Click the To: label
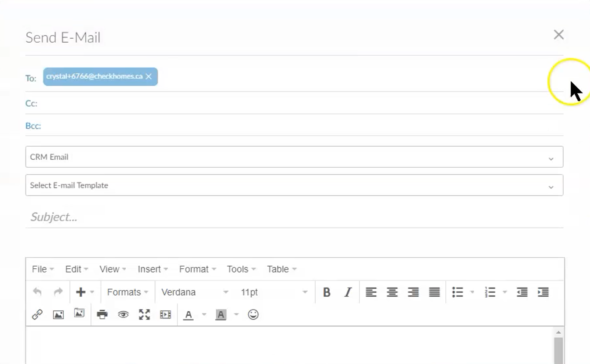Viewport: 590px width, 364px height. tap(31, 79)
